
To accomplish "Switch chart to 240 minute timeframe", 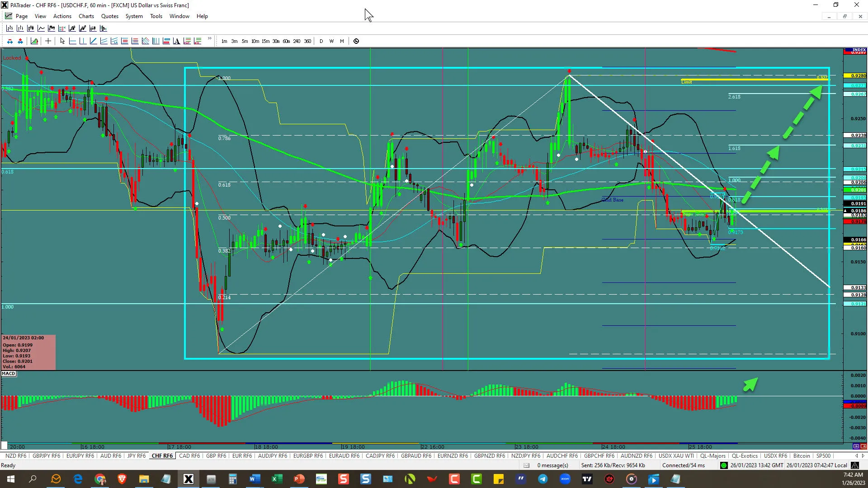I will pyautogui.click(x=297, y=41).
